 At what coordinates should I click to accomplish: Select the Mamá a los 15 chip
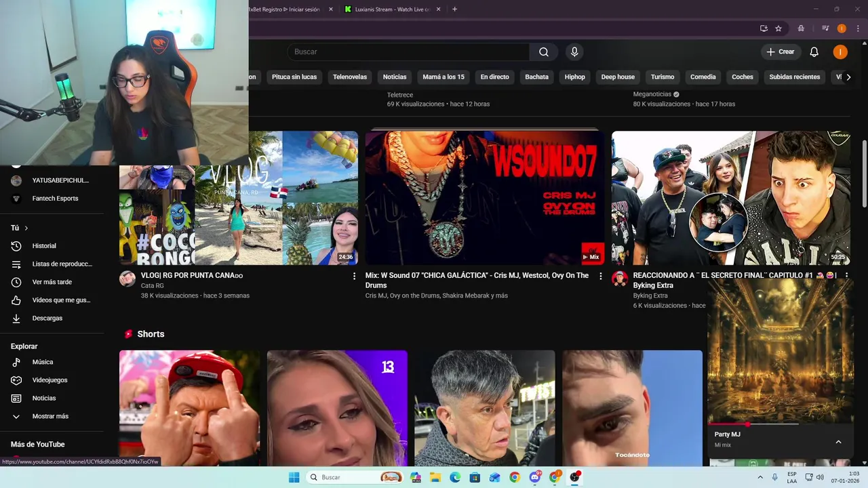point(443,77)
